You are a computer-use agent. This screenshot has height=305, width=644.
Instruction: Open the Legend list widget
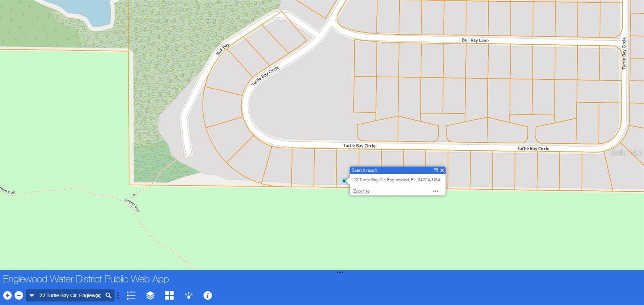click(x=131, y=295)
